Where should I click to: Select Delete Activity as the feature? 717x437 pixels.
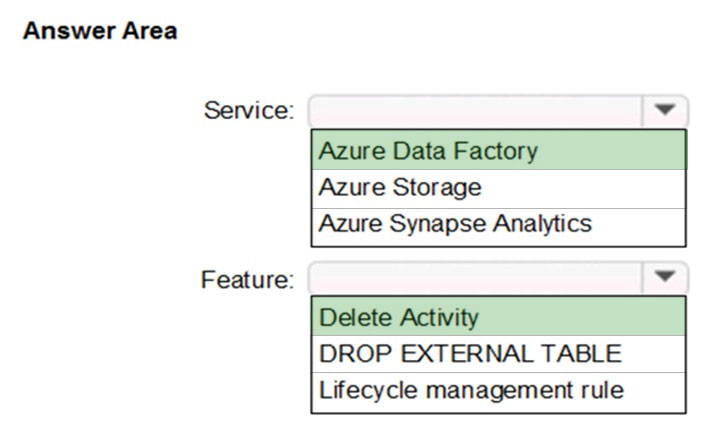click(498, 317)
